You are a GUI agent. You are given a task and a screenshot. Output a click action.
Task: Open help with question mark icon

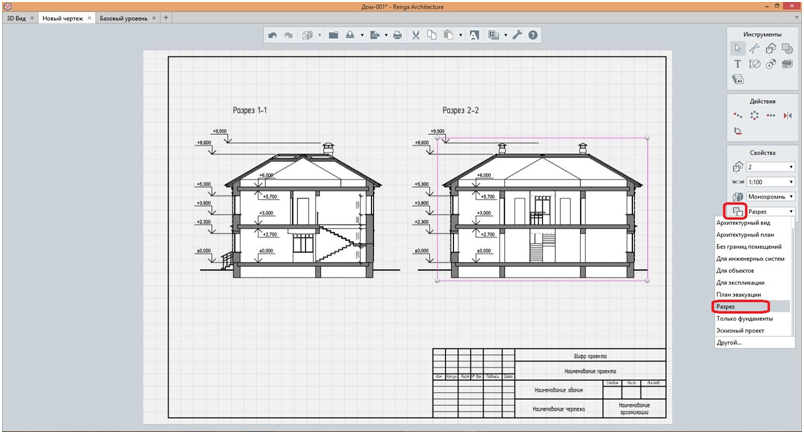(533, 35)
